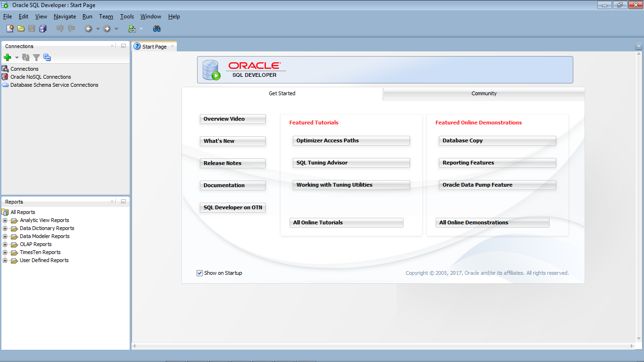
Task: Open the SQL Worksheet from the toolbar
Action: coord(132,28)
